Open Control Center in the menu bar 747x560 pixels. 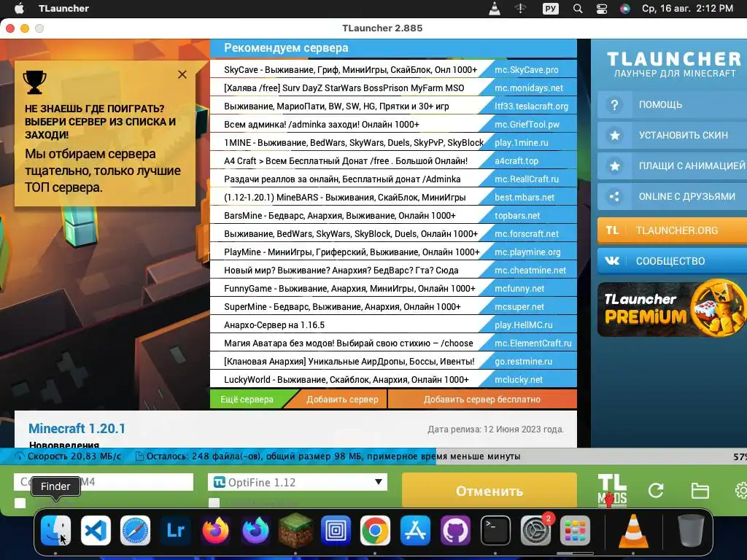[x=602, y=8]
